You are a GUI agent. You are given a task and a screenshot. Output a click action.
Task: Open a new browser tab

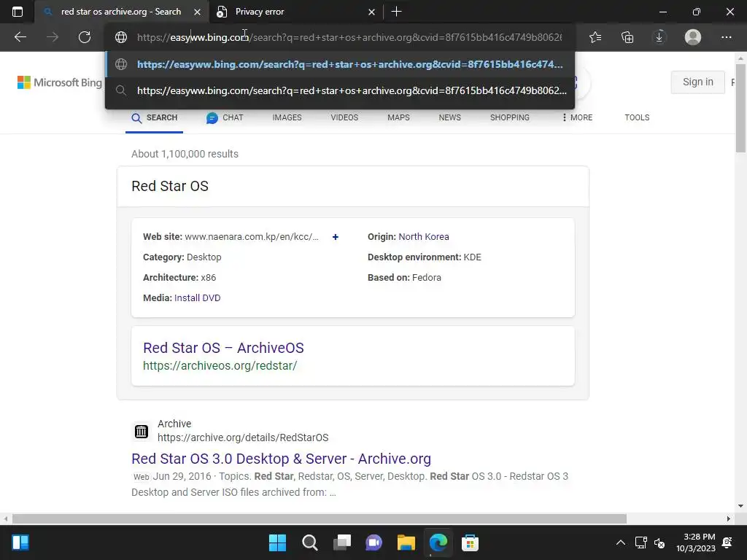click(x=396, y=12)
